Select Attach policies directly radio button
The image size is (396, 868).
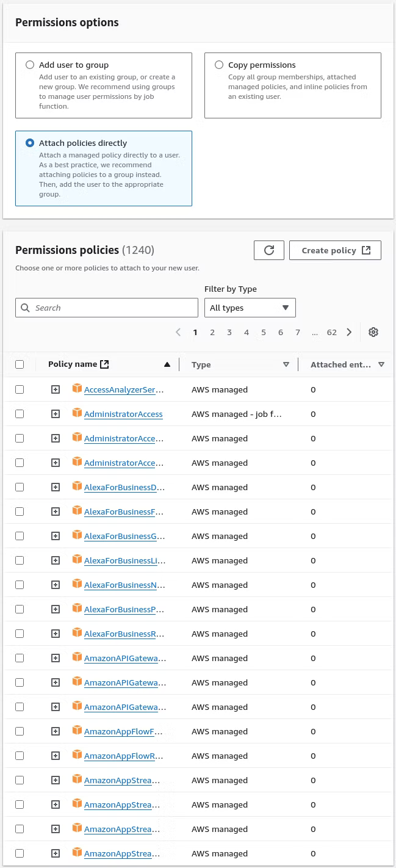[x=30, y=143]
